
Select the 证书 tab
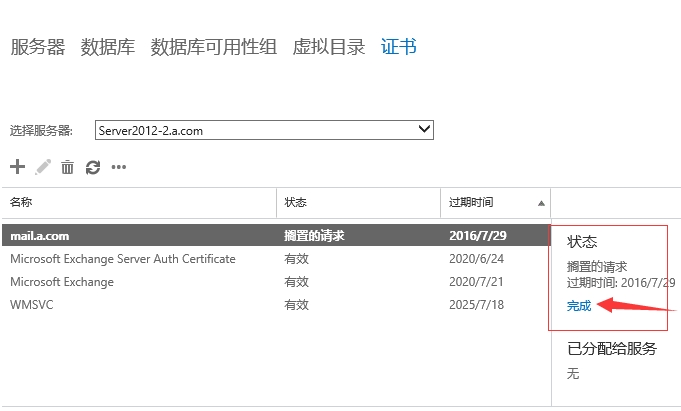[x=399, y=46]
